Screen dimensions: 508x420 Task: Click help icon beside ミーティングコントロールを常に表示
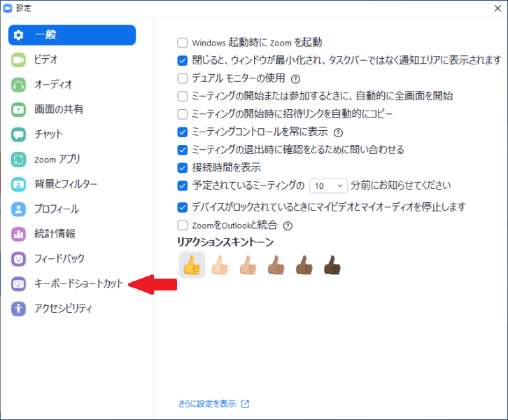point(338,132)
